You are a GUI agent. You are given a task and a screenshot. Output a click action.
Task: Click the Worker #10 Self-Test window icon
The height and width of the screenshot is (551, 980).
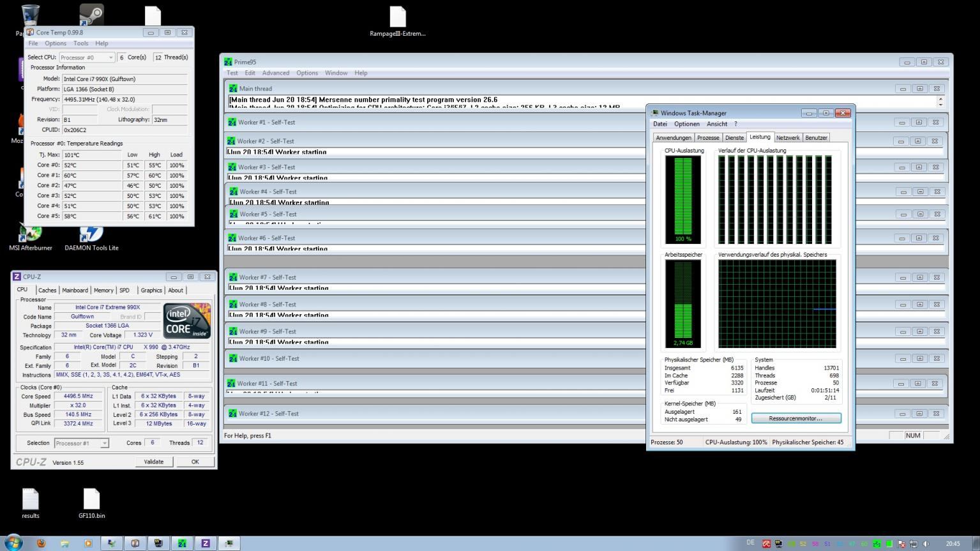(232, 358)
